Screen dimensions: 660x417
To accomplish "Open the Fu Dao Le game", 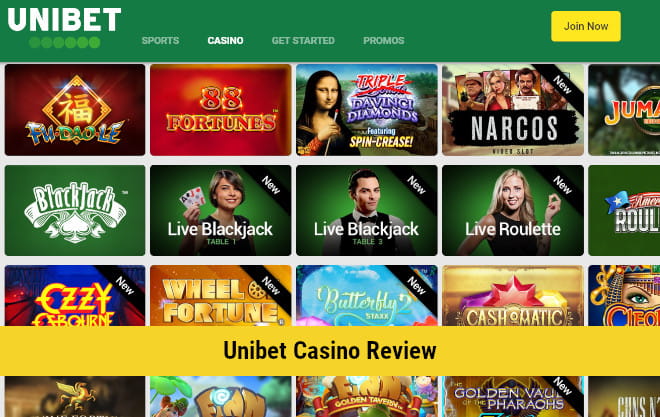I will tap(75, 110).
